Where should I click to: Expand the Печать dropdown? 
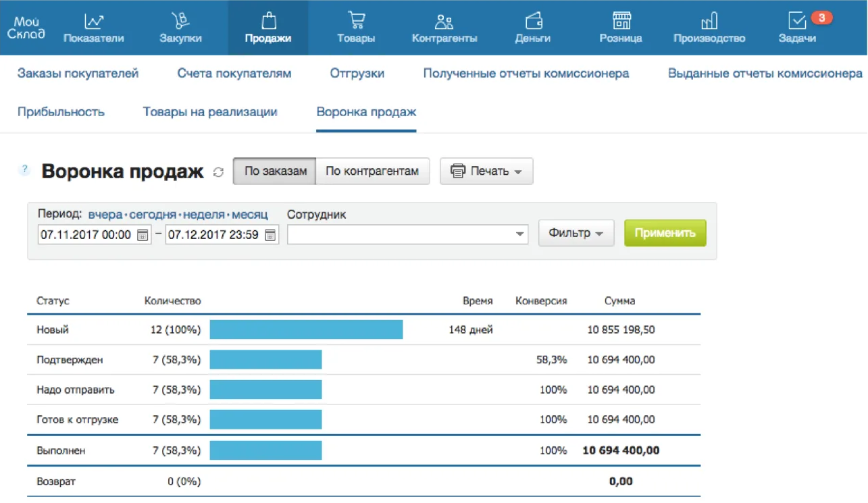click(x=486, y=171)
